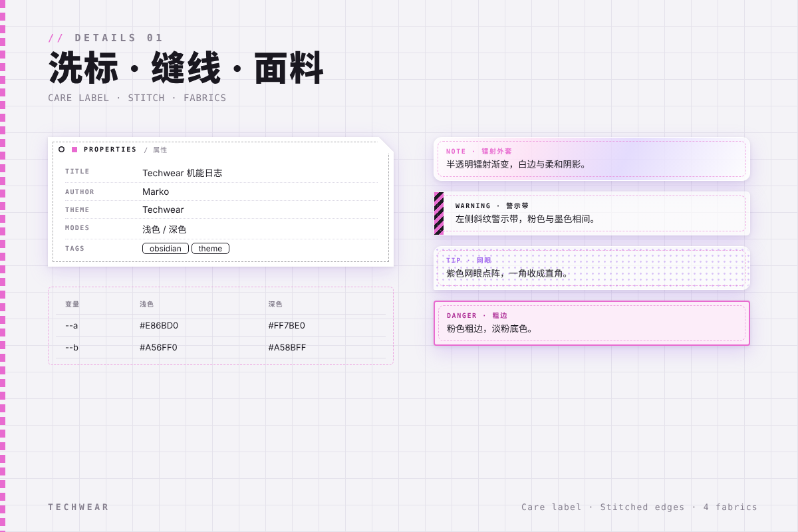Select the obsidian tag
The image size is (798, 532).
[x=166, y=249]
